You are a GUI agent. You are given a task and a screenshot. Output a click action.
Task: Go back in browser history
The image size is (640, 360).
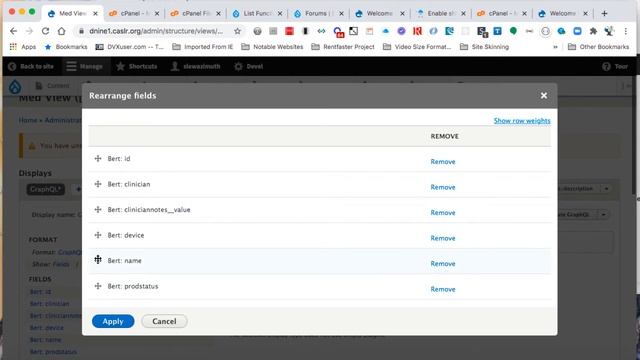coord(13,31)
